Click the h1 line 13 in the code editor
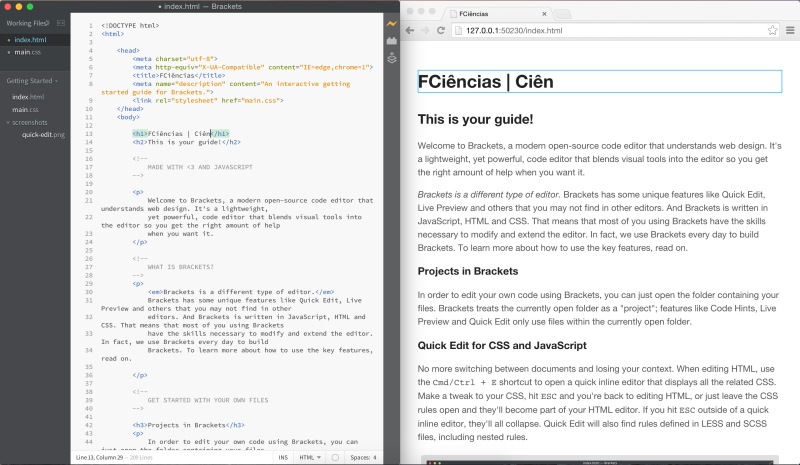Image resolution: width=800 pixels, height=465 pixels. (181, 134)
